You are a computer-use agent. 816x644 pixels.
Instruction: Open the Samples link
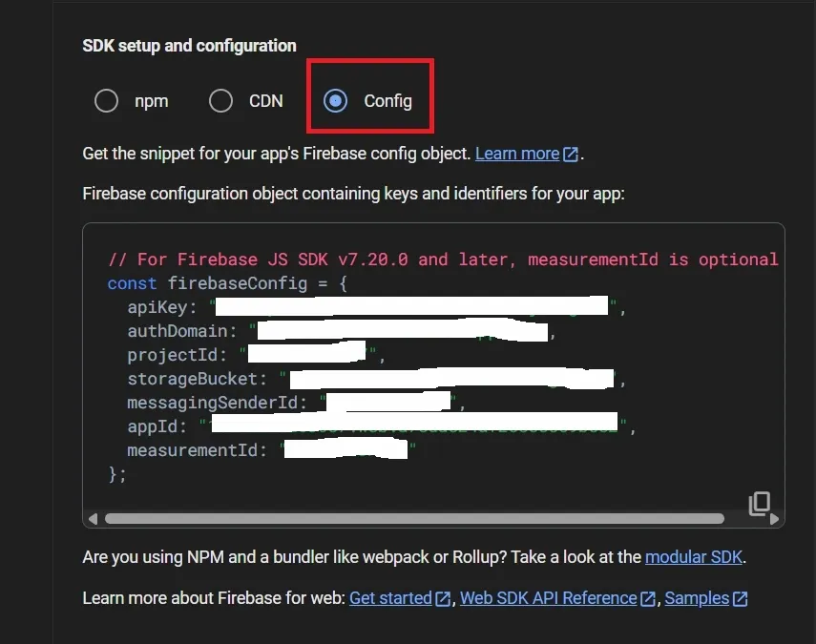(705, 598)
